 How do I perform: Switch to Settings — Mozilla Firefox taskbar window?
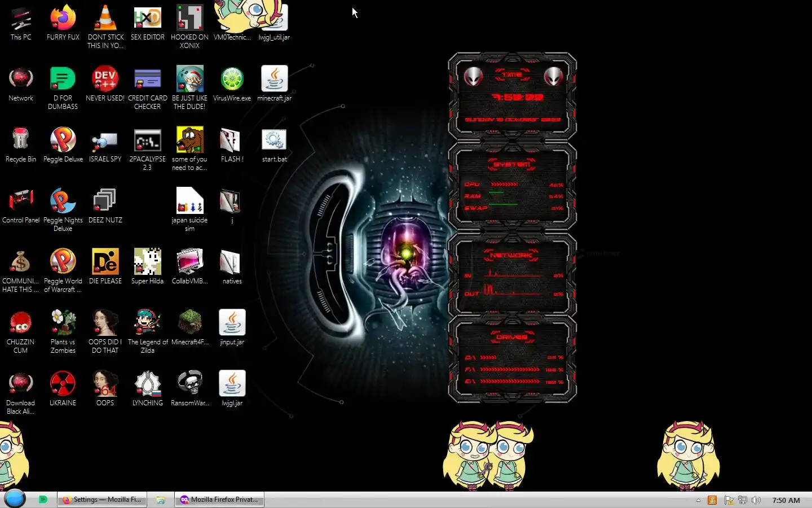tap(102, 500)
